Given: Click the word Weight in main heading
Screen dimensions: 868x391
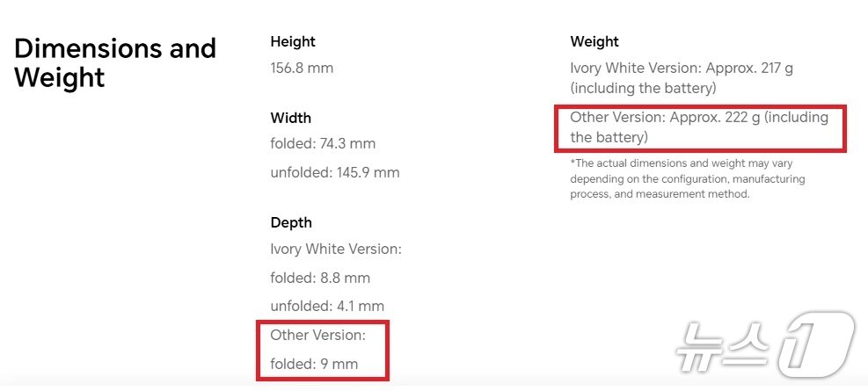Looking at the screenshot, I should pyautogui.click(x=59, y=76).
